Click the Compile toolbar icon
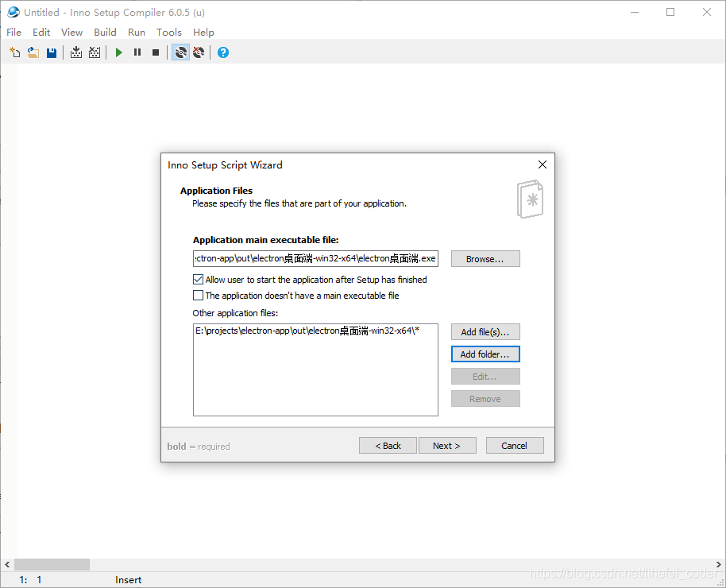Image resolution: width=726 pixels, height=588 pixels. pyautogui.click(x=76, y=52)
